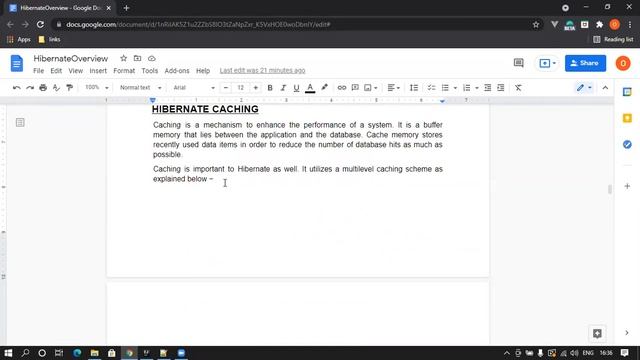640x360 pixels.
Task: Select the Paint format tool
Action: 69,88
